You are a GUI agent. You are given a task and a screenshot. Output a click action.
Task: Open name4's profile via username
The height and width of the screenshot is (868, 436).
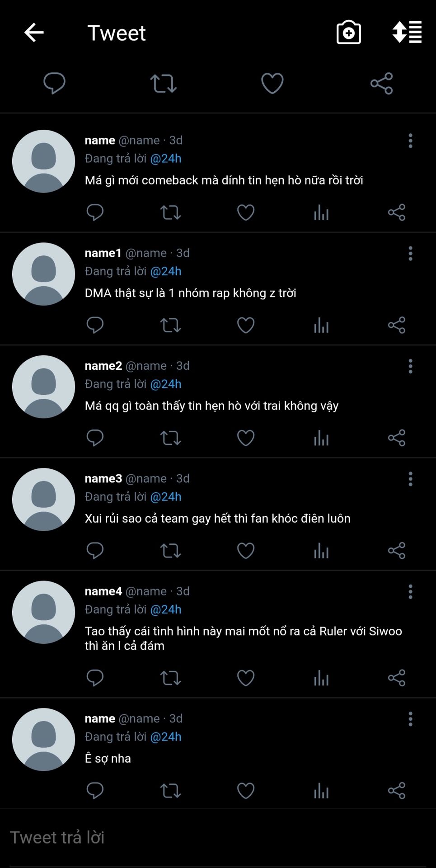pos(103,591)
